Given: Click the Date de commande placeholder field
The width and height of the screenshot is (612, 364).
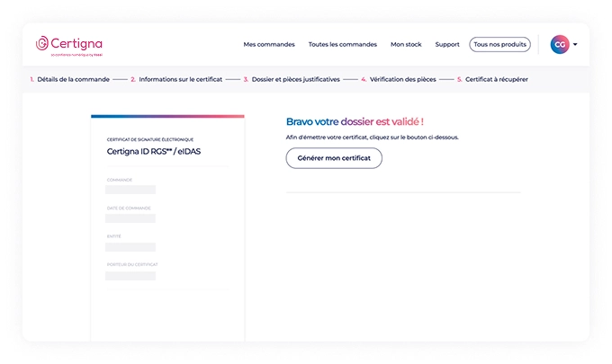Looking at the screenshot, I should (x=130, y=218).
